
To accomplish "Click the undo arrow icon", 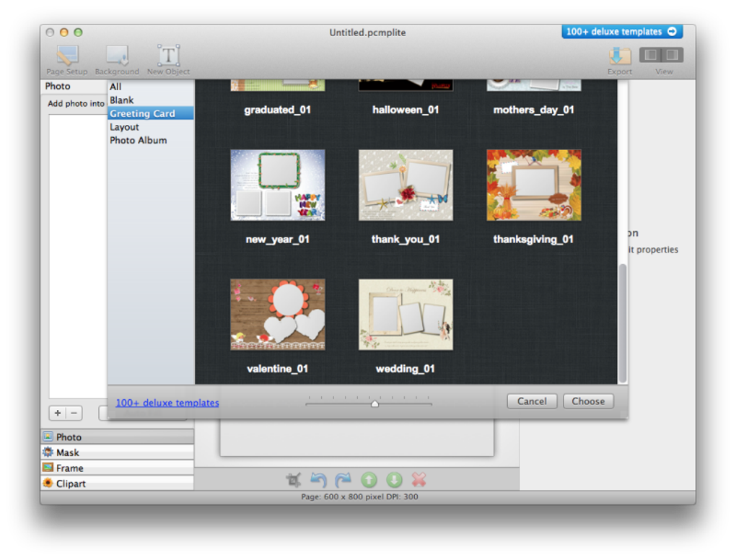I will click(318, 480).
